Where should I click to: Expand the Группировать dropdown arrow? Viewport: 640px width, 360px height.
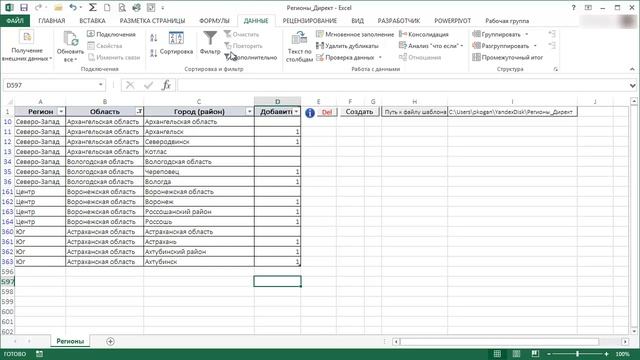pos(527,34)
